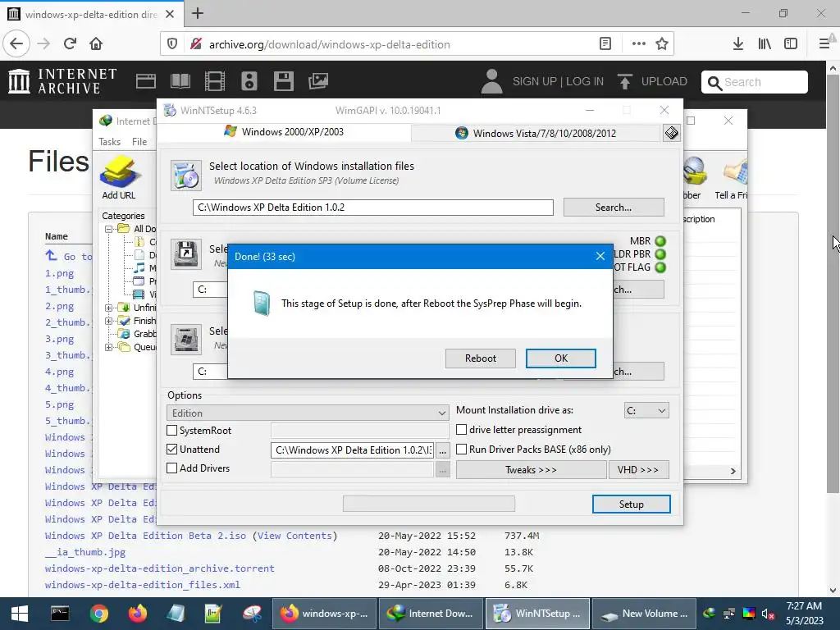Open Command Prompt taskbar icon
This screenshot has width=840, height=630.
coord(59,614)
